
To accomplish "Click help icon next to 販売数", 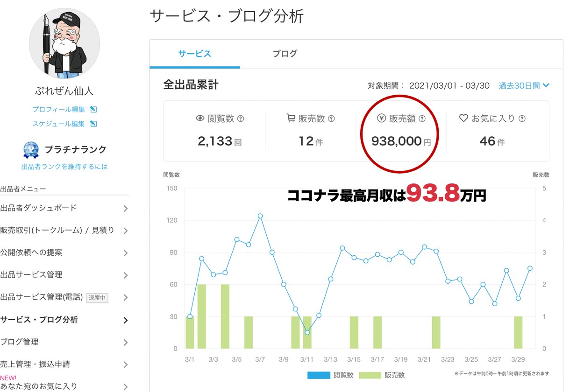I will click(x=331, y=119).
